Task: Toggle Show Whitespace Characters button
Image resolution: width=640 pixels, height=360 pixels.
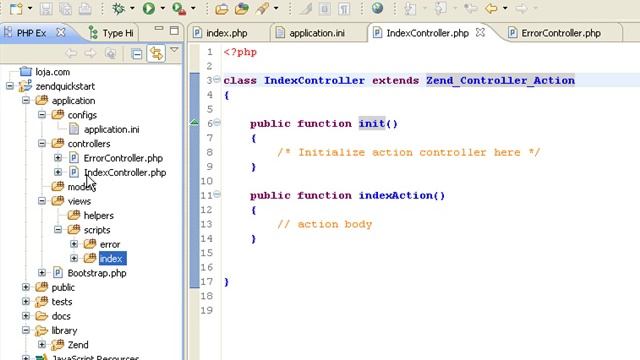Action: click(x=344, y=8)
